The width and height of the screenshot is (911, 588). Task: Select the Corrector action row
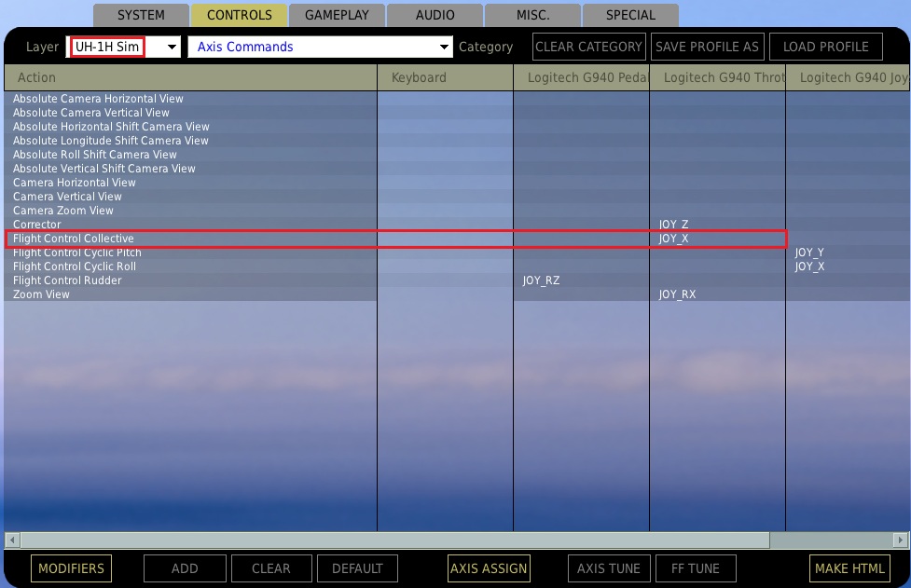(x=190, y=224)
